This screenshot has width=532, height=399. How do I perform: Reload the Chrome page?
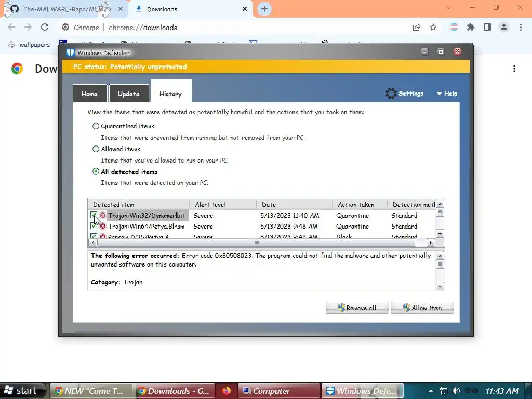coord(45,28)
